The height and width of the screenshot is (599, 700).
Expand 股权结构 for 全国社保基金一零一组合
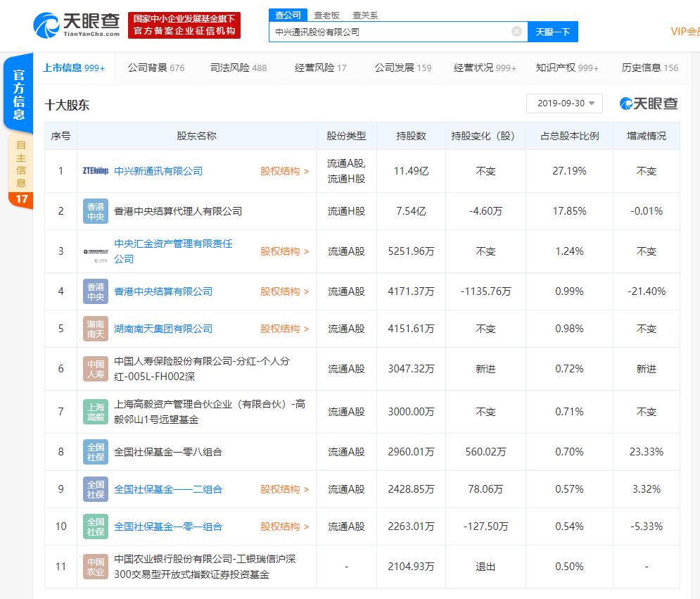pyautogui.click(x=285, y=527)
